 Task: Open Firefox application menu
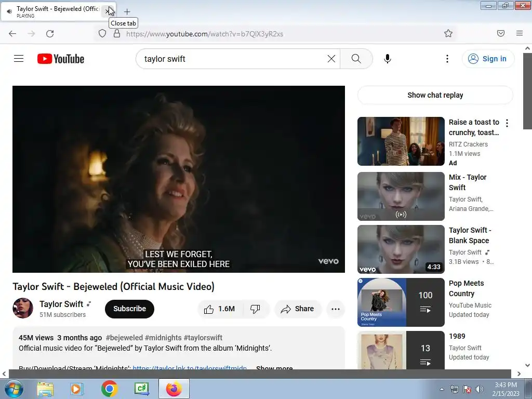click(x=520, y=33)
